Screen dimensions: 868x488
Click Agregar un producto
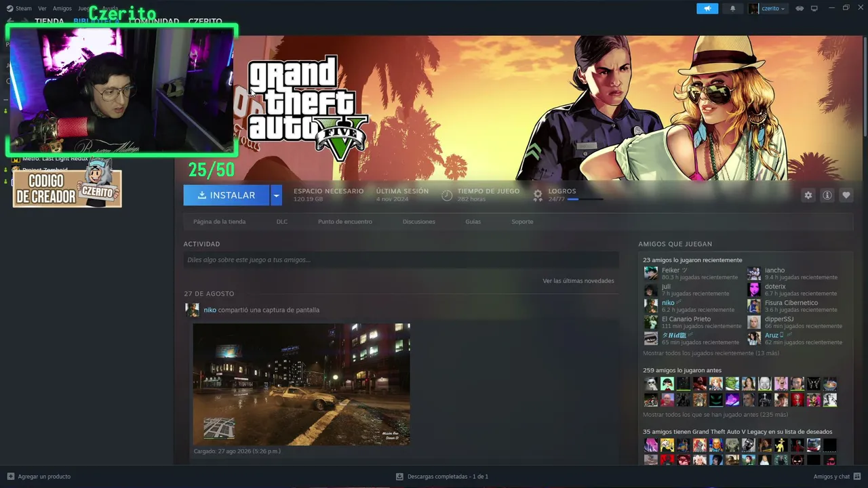(x=44, y=476)
